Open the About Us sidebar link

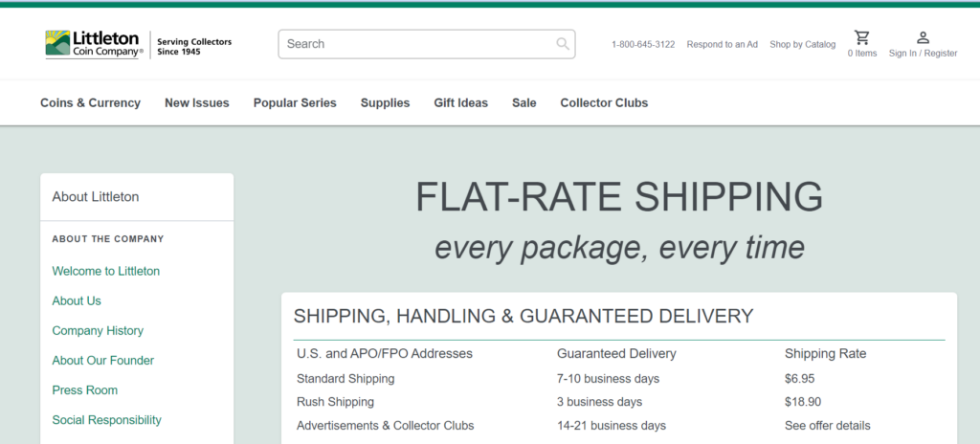click(x=77, y=300)
